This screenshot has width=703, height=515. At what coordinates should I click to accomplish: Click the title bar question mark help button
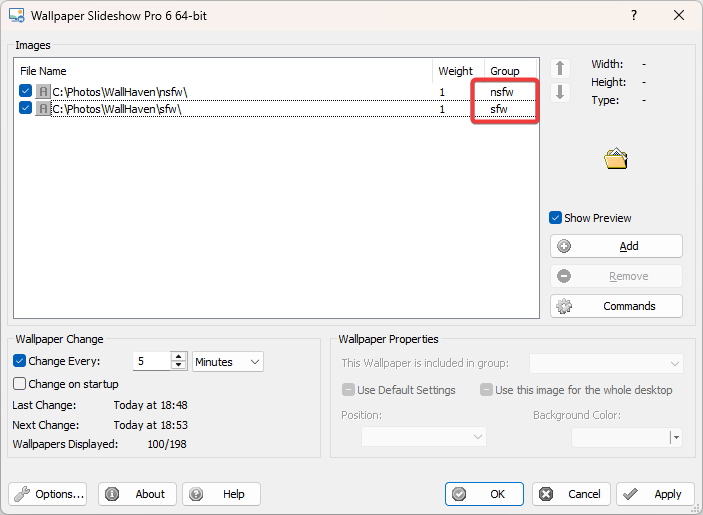pyautogui.click(x=634, y=15)
